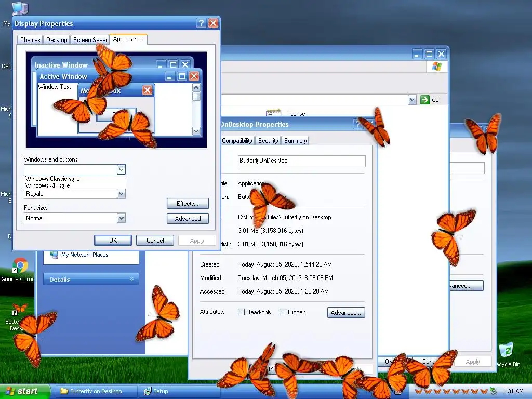
Task: Open Summary tab in Properties dialog
Action: pos(295,141)
